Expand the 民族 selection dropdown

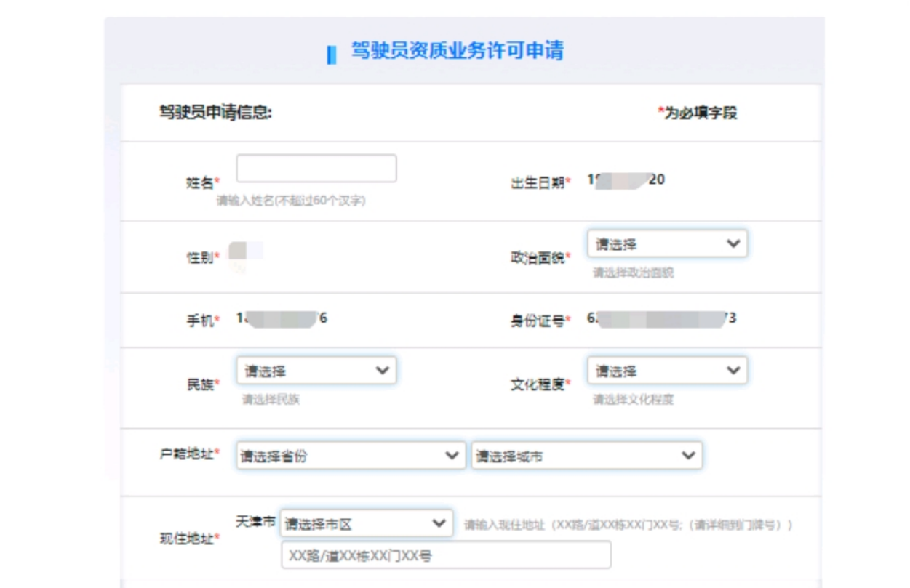tap(316, 371)
